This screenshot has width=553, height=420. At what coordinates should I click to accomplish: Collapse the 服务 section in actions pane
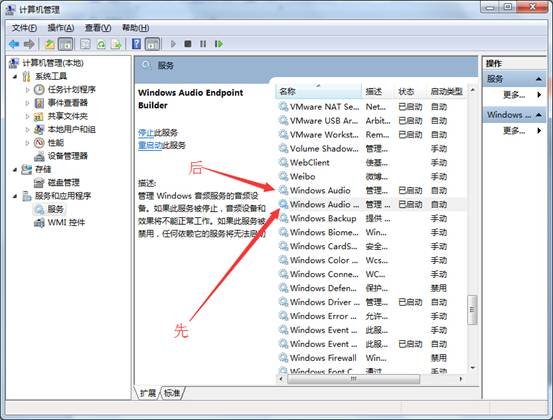tap(539, 79)
